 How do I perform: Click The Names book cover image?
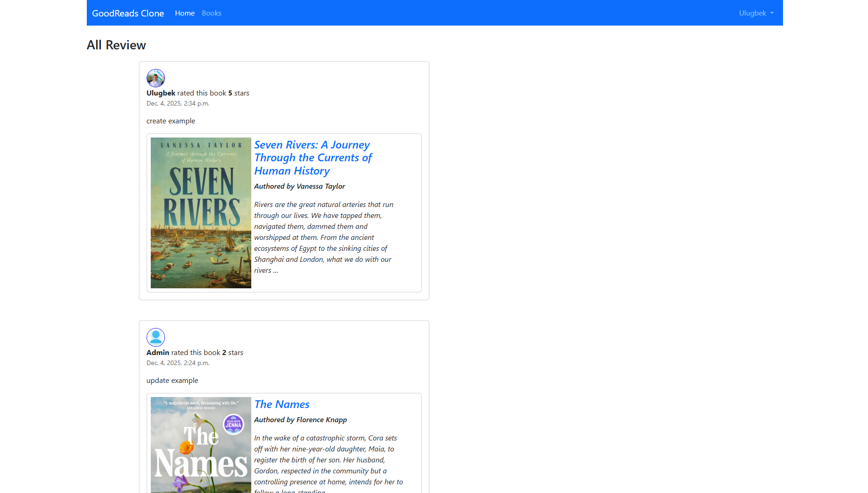201,445
